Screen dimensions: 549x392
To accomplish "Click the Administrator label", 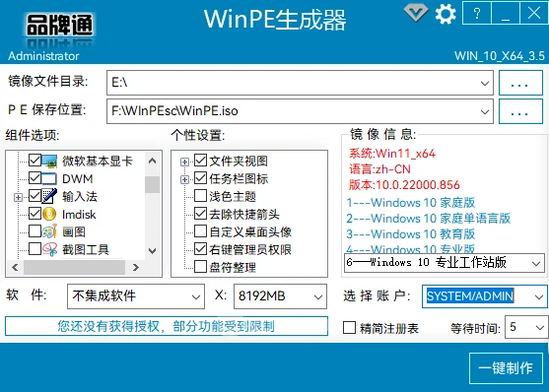I will (x=43, y=56).
